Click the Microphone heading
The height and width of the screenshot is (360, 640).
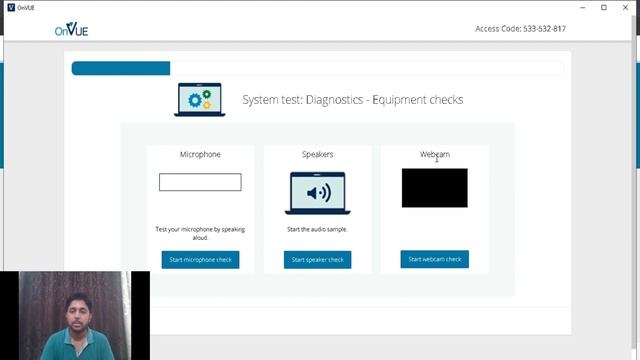point(200,154)
